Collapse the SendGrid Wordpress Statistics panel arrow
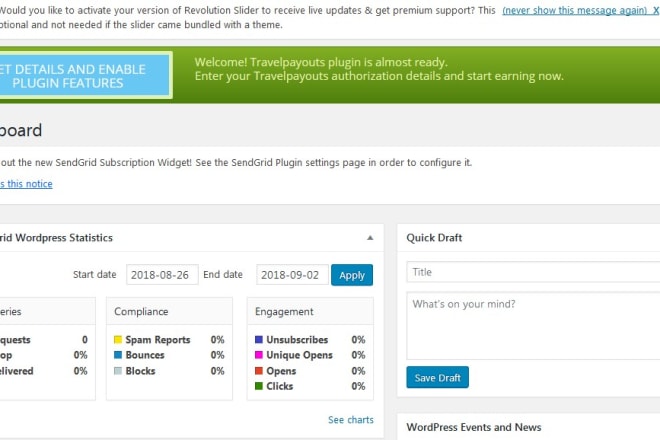Image resolution: width=660 pixels, height=440 pixels. 370,238
